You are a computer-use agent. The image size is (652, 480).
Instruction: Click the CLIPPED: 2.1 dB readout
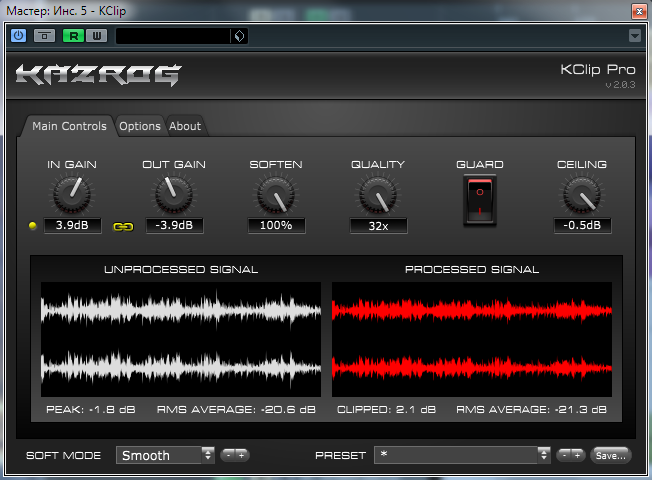386,410
